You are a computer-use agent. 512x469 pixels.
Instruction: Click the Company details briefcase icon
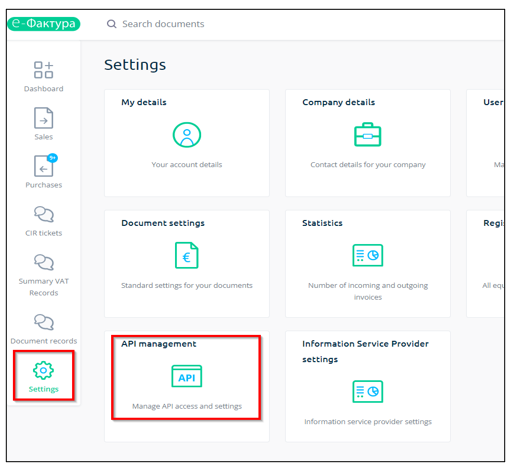click(367, 134)
